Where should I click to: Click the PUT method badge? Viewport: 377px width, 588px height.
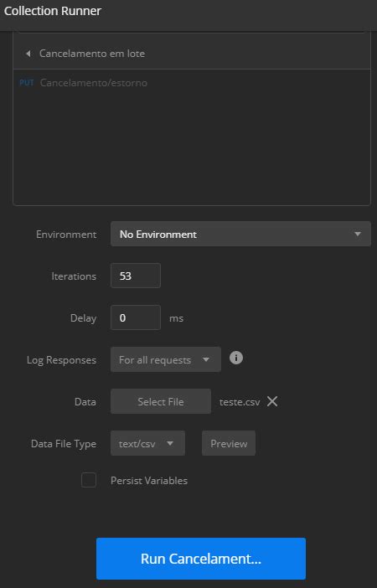[27, 82]
